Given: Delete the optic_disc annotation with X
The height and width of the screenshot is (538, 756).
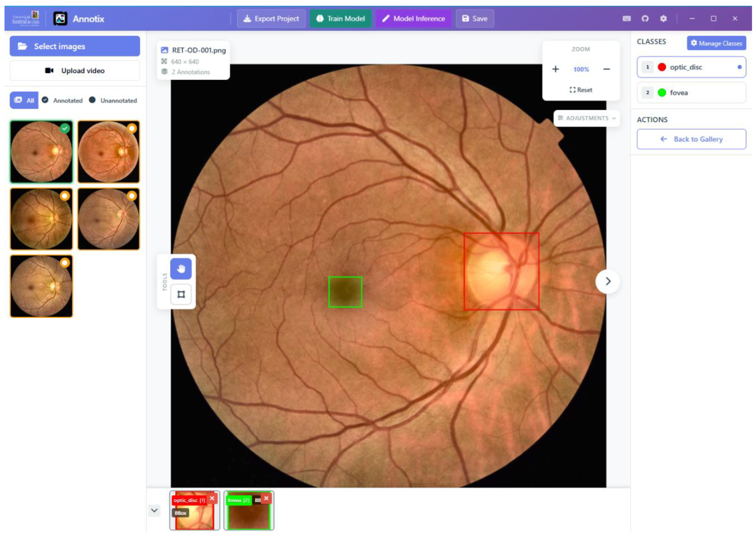Looking at the screenshot, I should point(212,498).
